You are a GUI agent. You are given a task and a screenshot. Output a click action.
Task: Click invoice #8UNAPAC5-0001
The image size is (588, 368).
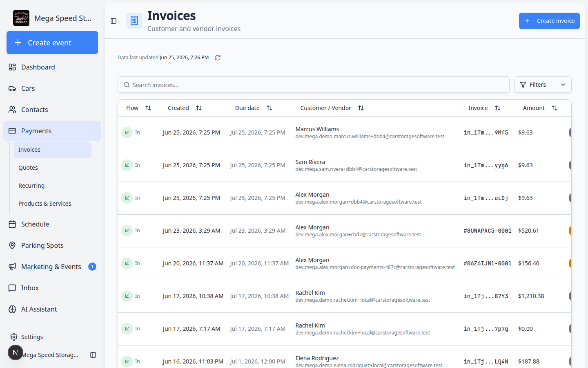[488, 231]
